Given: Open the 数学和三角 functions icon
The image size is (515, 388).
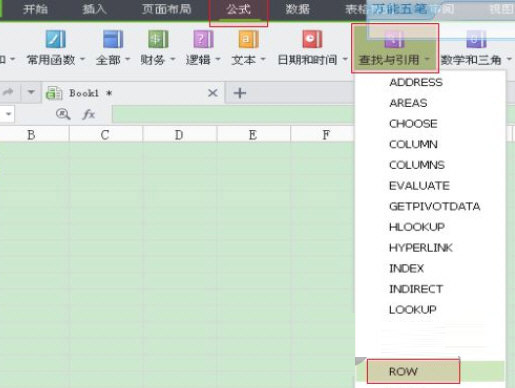Looking at the screenshot, I should click(x=476, y=39).
